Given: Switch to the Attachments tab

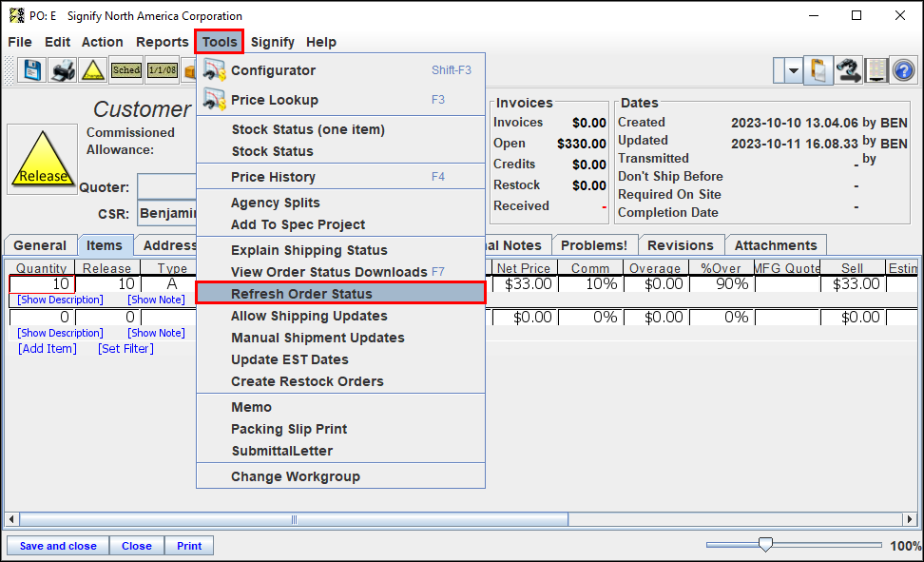Looking at the screenshot, I should [776, 245].
